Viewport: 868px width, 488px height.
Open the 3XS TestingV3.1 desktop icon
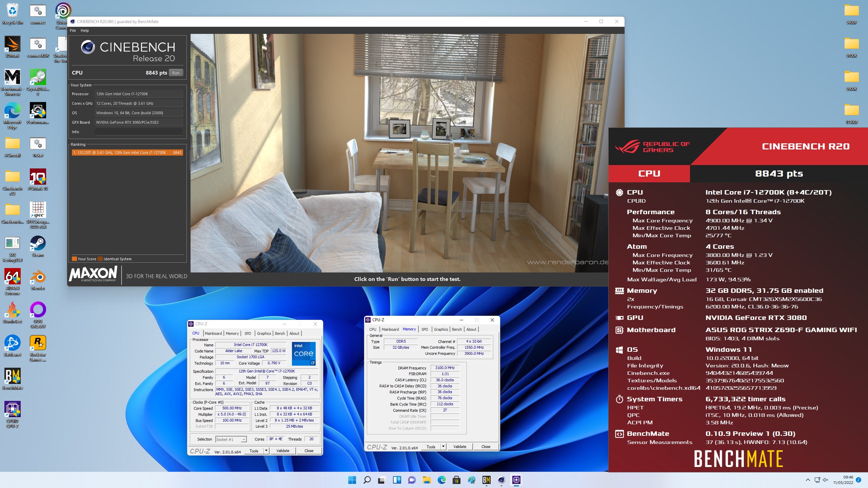(13, 248)
